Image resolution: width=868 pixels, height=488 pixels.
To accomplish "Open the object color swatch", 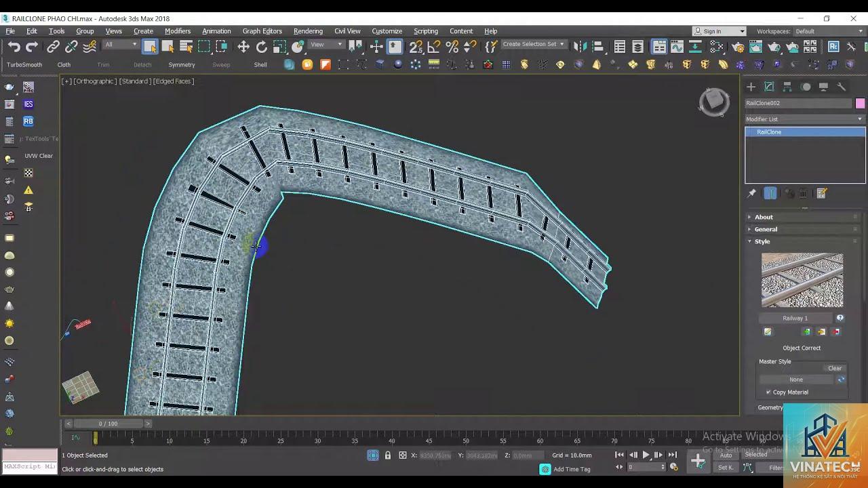I will point(860,103).
